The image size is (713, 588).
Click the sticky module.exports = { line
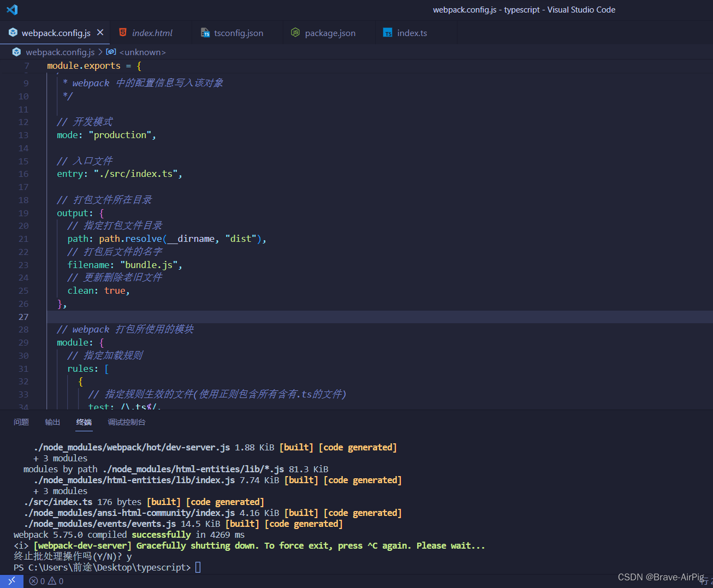point(94,66)
